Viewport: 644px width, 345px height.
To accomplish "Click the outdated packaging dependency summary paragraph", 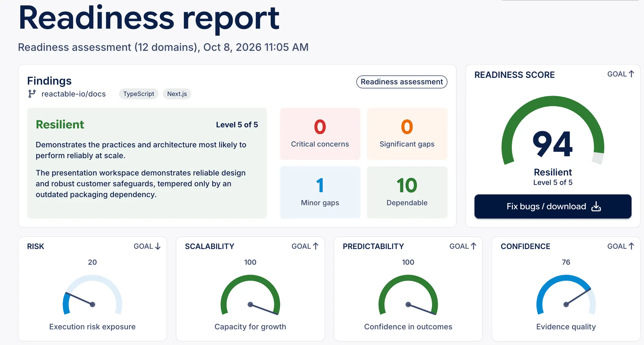I will [x=141, y=184].
